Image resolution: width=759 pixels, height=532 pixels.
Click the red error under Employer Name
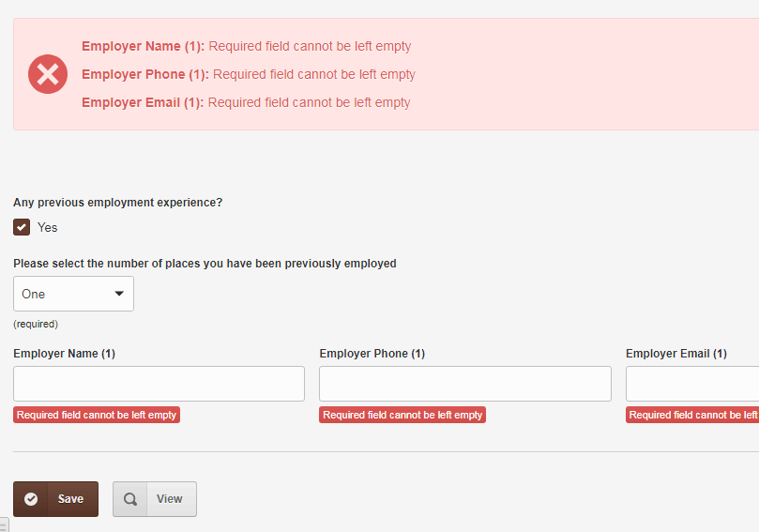coord(97,415)
